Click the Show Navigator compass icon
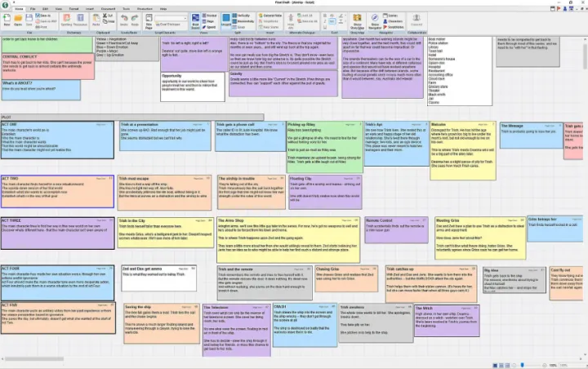The width and height of the screenshot is (588, 369). pos(375,21)
